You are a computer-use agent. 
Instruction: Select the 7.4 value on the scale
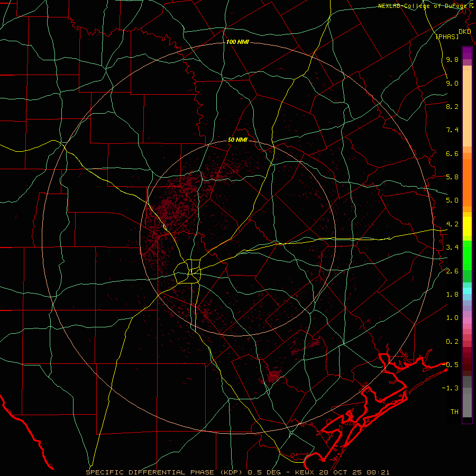tap(452, 130)
